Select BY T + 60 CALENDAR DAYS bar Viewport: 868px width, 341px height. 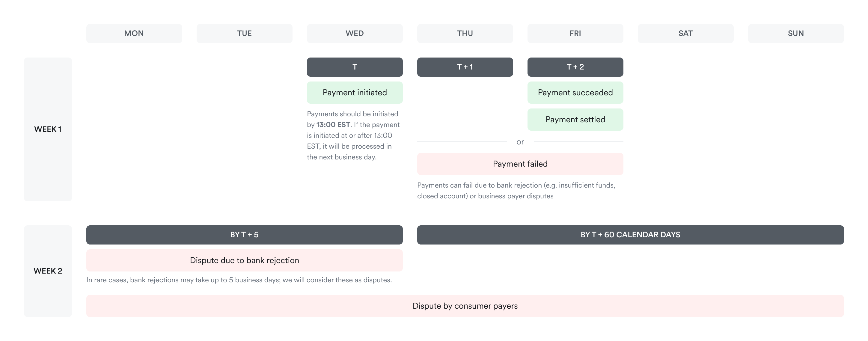click(630, 235)
